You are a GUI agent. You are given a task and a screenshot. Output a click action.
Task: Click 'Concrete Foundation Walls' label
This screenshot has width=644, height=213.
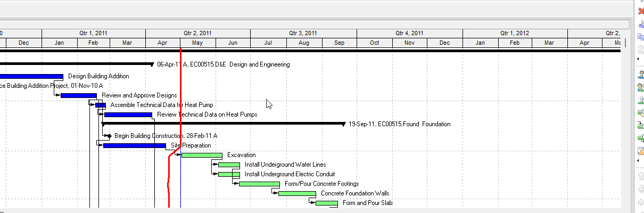pos(355,193)
